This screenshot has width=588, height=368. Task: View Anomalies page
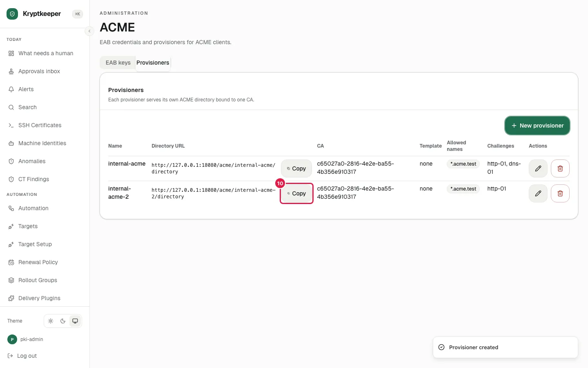pos(45,161)
